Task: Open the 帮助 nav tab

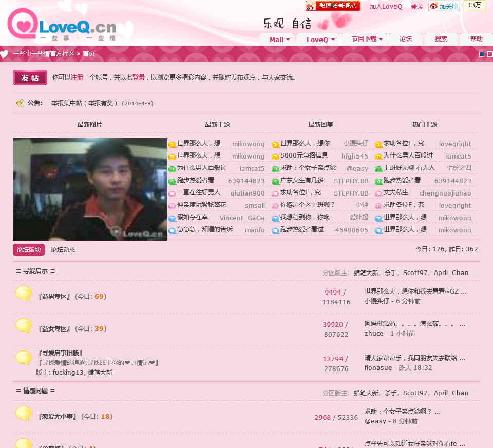Action: click(477, 39)
